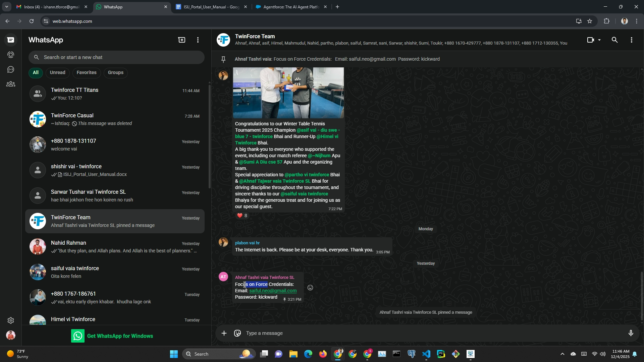Search within the TwinForce Team chat
Viewport: 644px width, 362px height.
click(614, 40)
